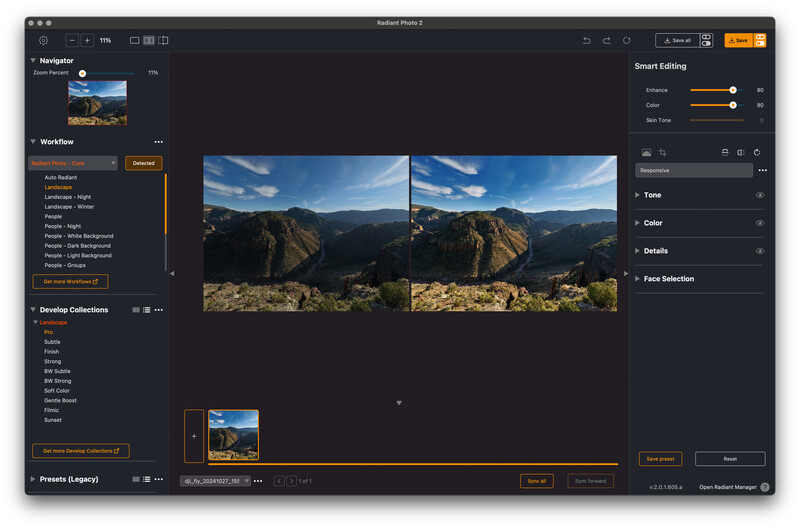This screenshot has width=800, height=528.
Task: Open Get more Workflows link
Action: point(70,282)
